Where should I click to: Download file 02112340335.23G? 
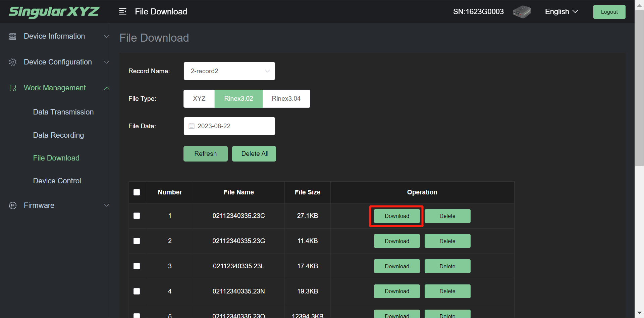(396, 241)
